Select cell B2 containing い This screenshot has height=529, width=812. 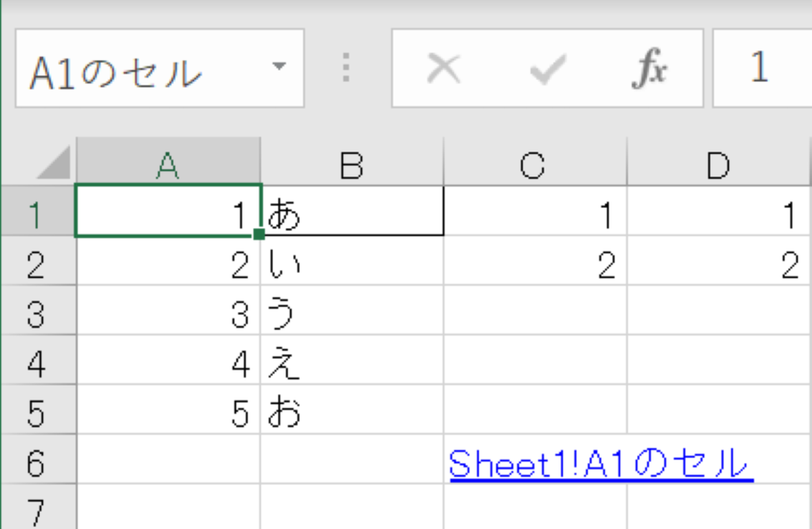click(353, 264)
